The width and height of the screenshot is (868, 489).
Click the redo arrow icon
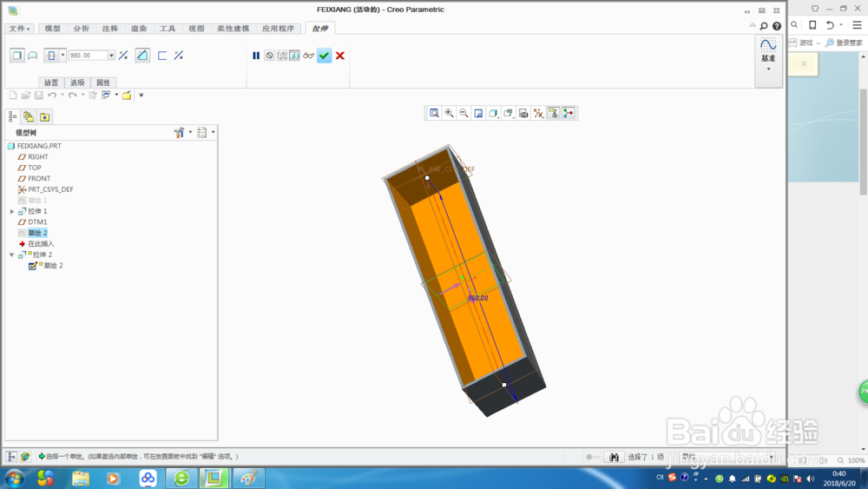(x=73, y=96)
